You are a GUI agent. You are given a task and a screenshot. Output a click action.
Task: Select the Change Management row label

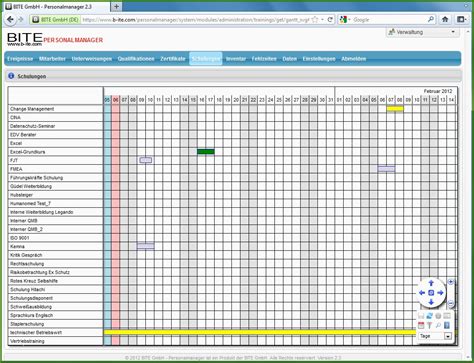[x=32, y=109]
